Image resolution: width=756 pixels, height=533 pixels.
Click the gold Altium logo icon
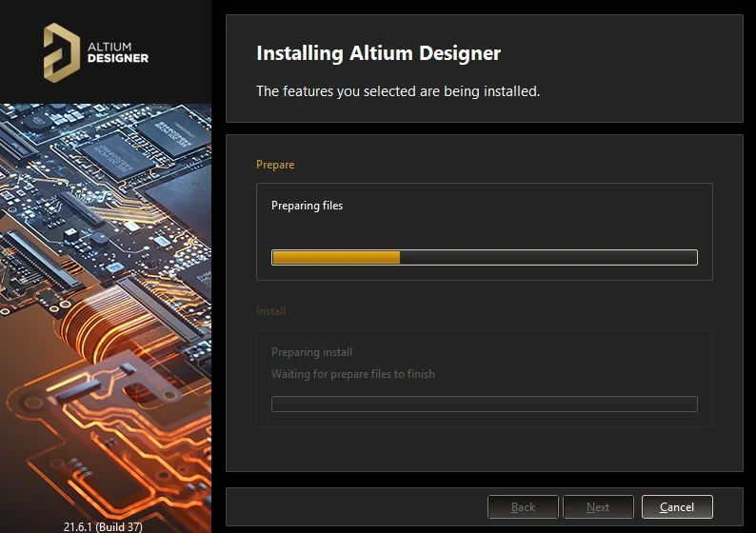pos(62,51)
